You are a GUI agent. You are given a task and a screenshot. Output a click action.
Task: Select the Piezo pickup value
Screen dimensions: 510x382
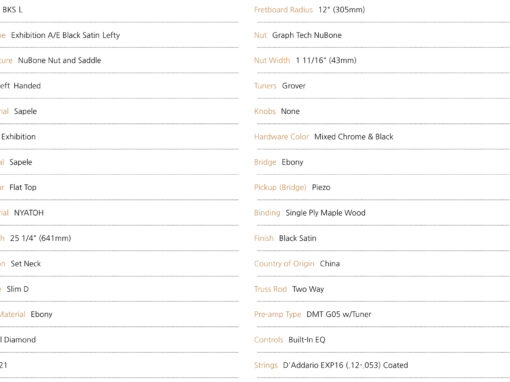click(x=321, y=187)
